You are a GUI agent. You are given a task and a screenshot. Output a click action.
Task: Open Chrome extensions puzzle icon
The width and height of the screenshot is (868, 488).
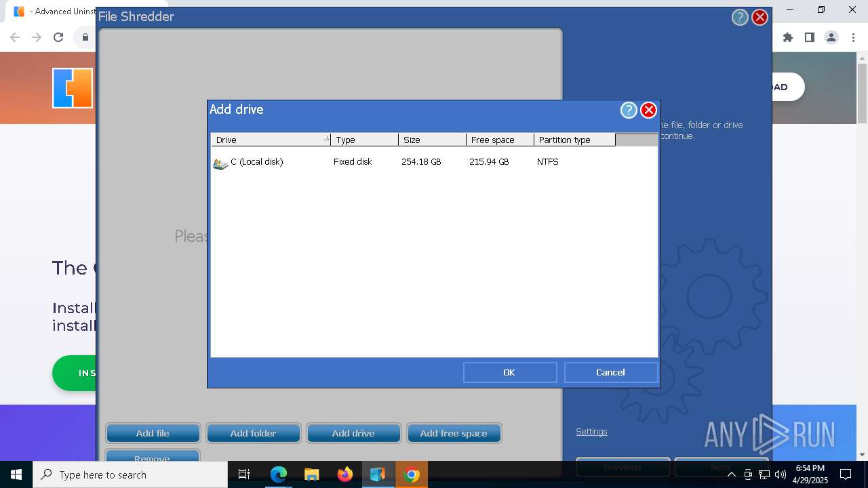(788, 38)
